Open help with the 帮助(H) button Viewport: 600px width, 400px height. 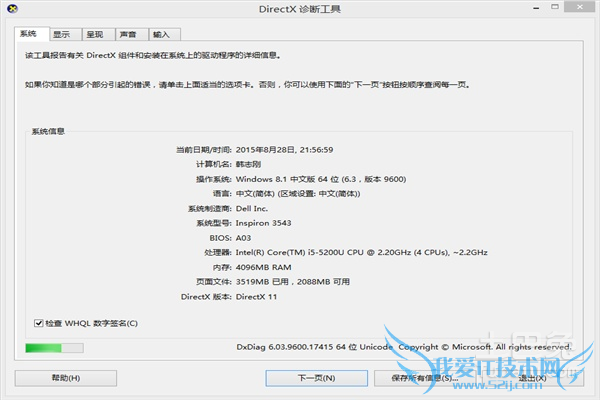(x=66, y=378)
